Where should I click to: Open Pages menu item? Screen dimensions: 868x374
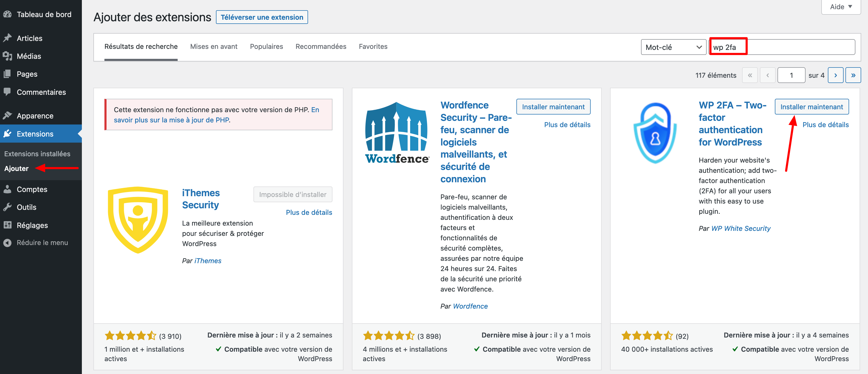(x=41, y=74)
